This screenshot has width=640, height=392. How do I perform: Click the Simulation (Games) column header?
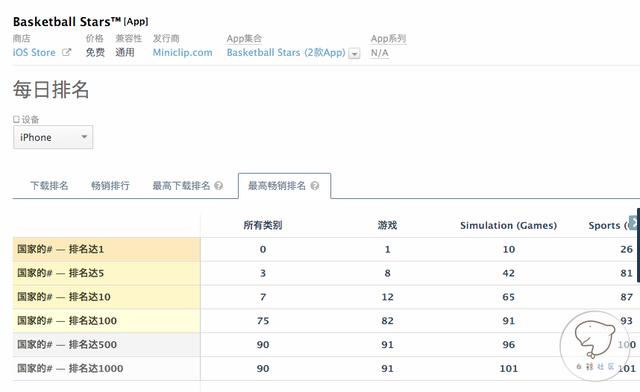point(508,225)
